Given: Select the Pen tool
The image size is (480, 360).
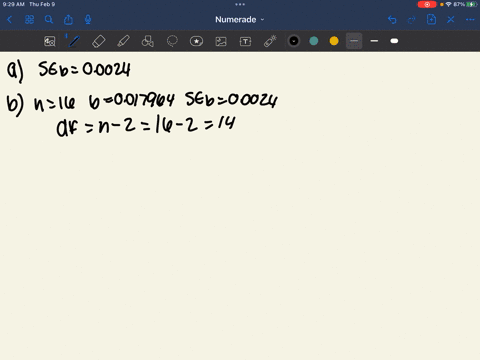Looking at the screenshot, I should [74, 41].
